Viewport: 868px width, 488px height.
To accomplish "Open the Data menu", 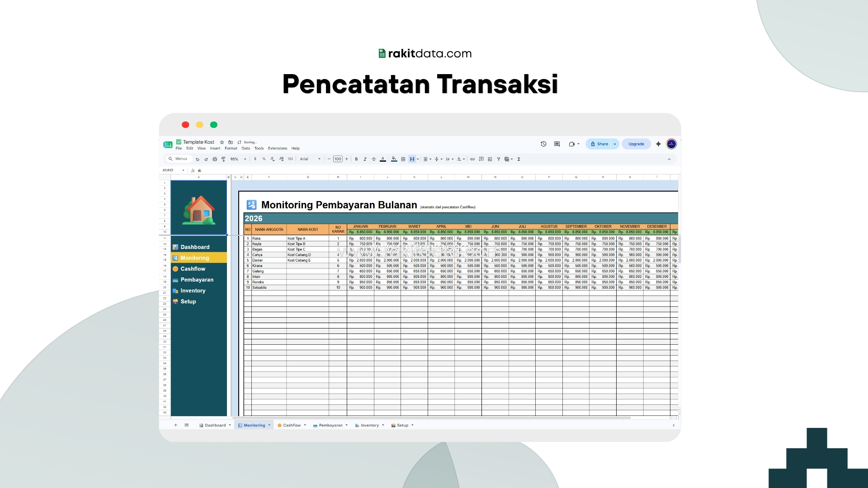I will pos(246,148).
